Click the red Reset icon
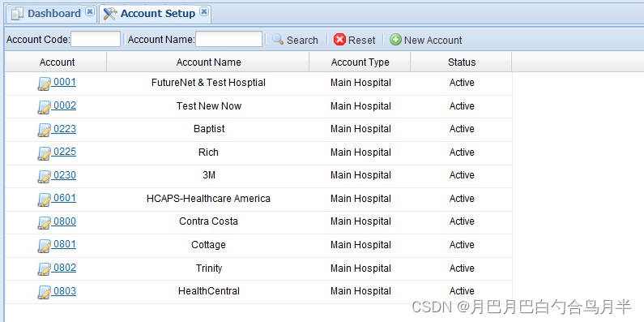This screenshot has width=644, height=322. click(339, 40)
